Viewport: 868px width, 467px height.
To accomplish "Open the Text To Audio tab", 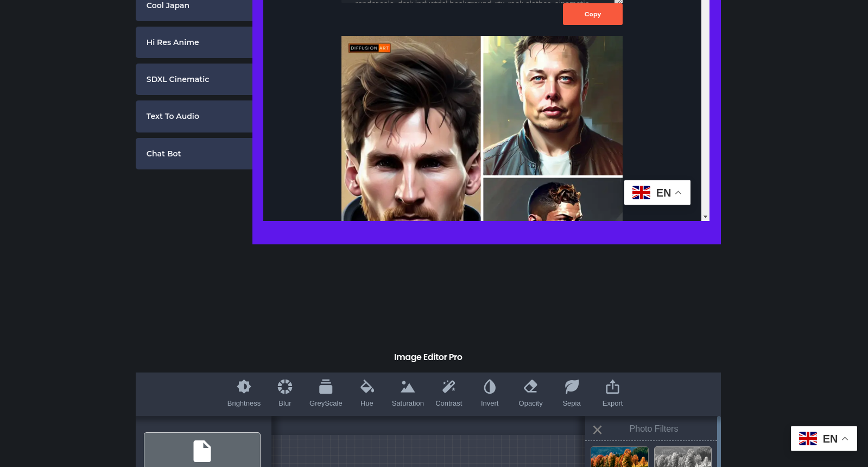I will tap(194, 116).
